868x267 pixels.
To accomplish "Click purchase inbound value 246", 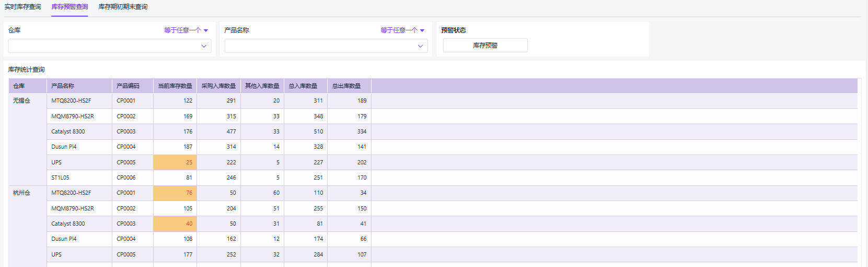I will 218,177.
